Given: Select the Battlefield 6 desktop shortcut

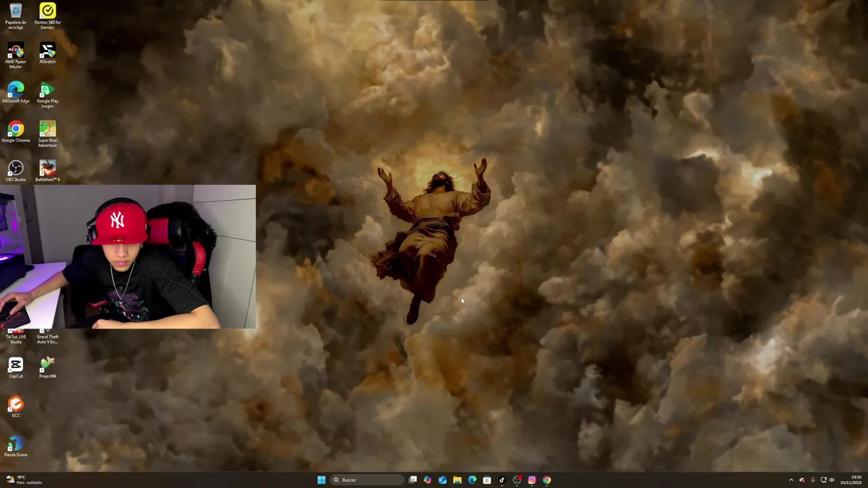Looking at the screenshot, I should pos(47,171).
